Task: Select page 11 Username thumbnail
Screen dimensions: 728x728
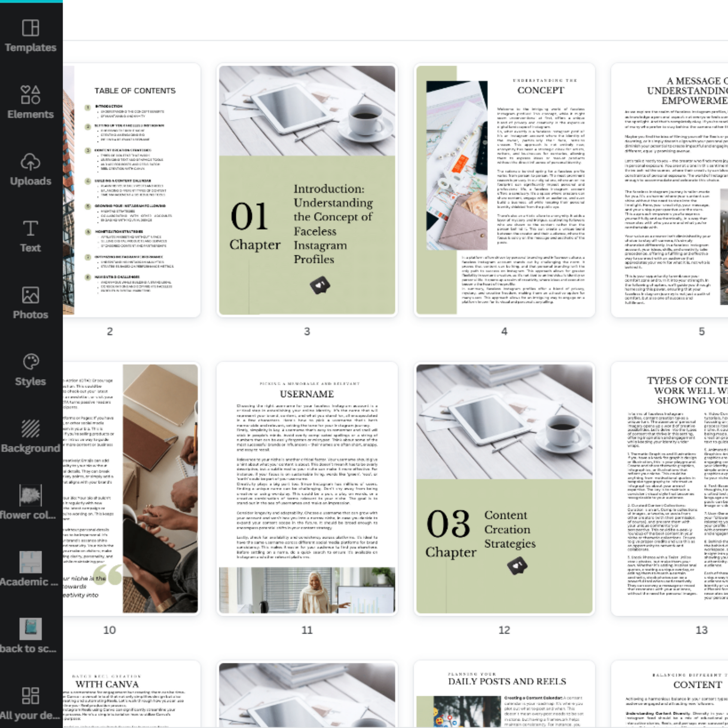Action: click(x=307, y=489)
